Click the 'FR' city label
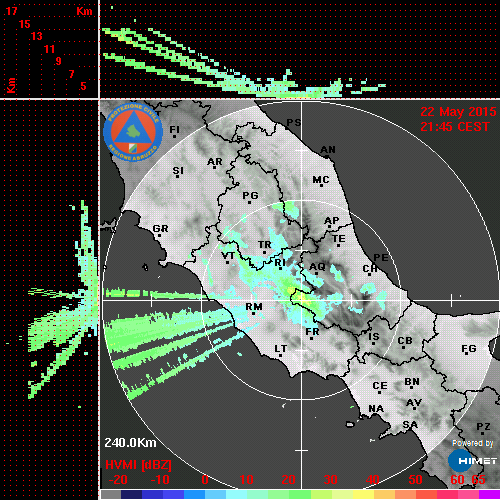The width and height of the screenshot is (500, 500). [x=312, y=332]
